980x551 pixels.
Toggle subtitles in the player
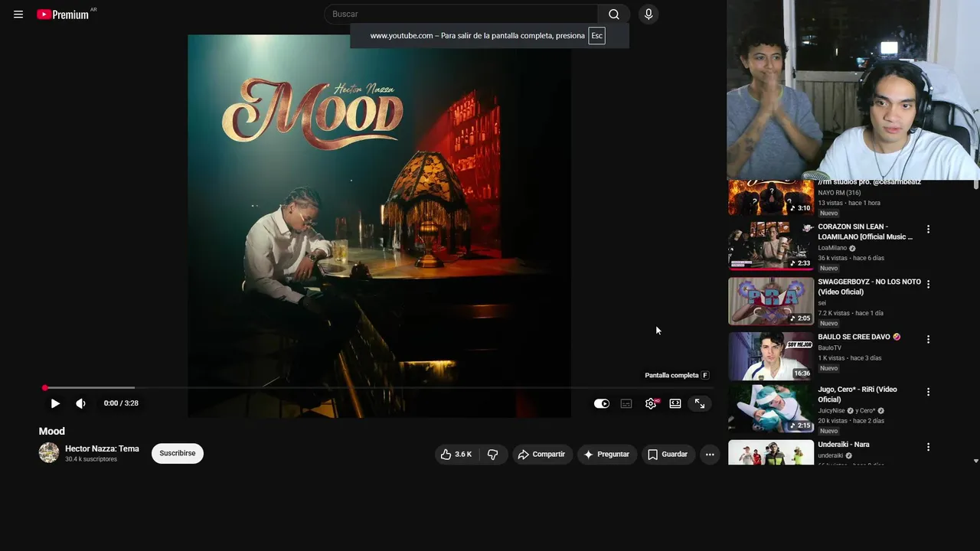pyautogui.click(x=626, y=403)
